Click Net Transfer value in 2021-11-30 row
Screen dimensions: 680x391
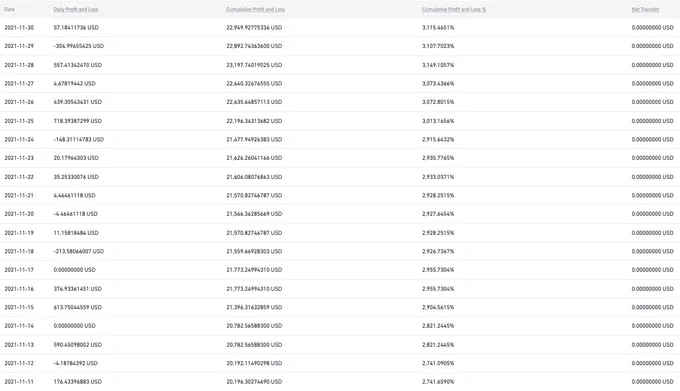[x=653, y=27]
